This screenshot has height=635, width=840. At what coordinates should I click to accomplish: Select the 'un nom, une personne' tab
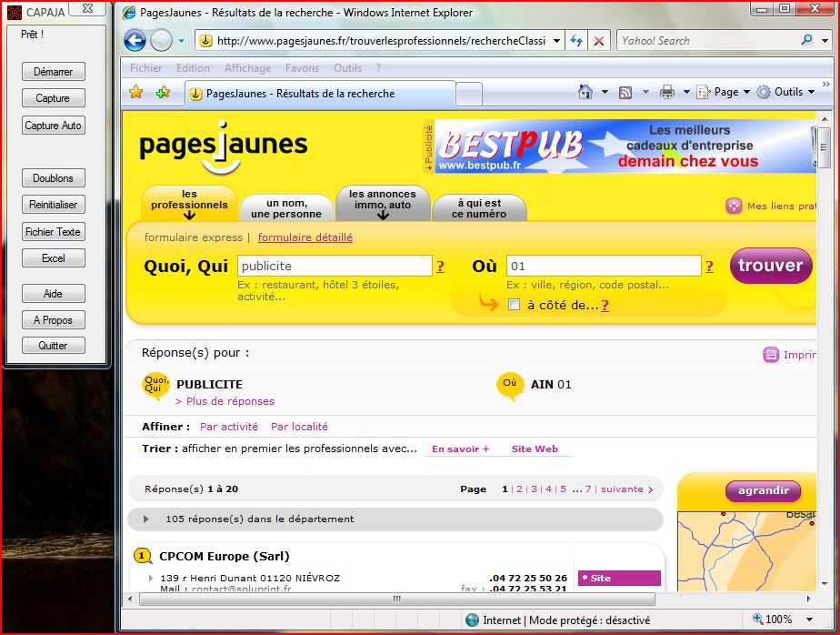(286, 208)
